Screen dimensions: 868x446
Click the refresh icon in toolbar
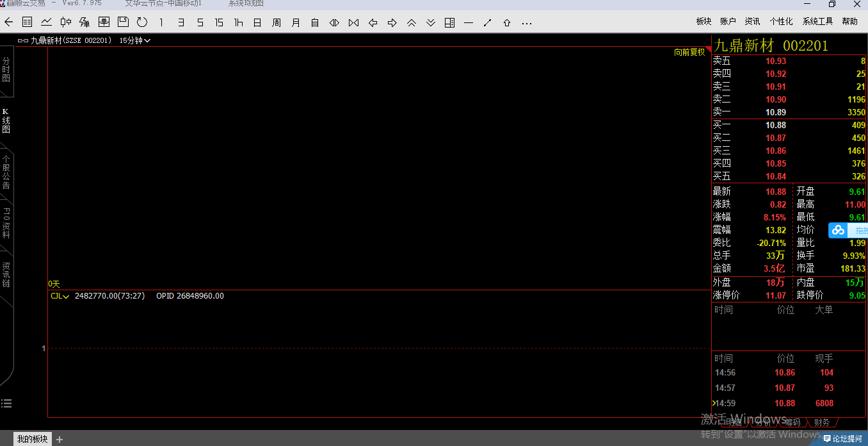click(x=142, y=22)
